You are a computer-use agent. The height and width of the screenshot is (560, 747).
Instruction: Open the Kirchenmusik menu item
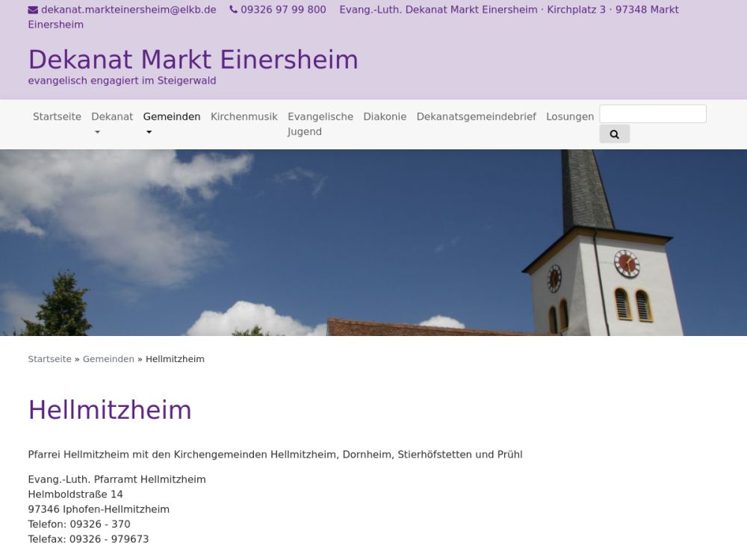pos(244,116)
